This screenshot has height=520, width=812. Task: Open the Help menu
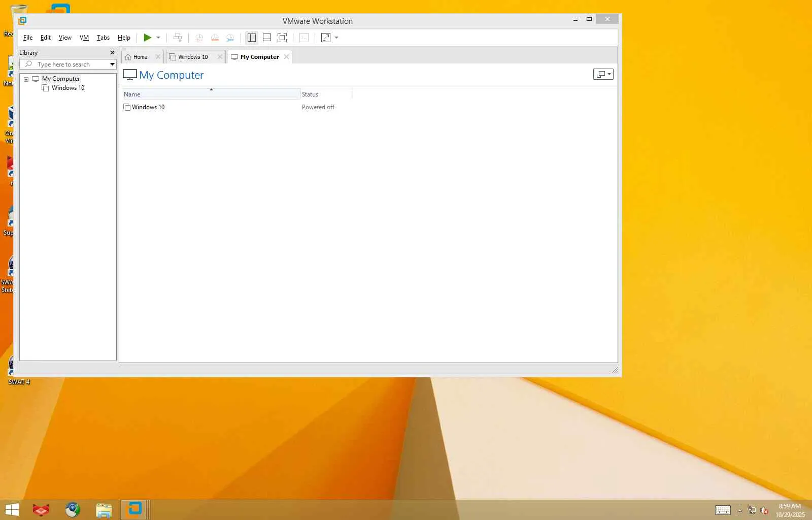coord(124,38)
